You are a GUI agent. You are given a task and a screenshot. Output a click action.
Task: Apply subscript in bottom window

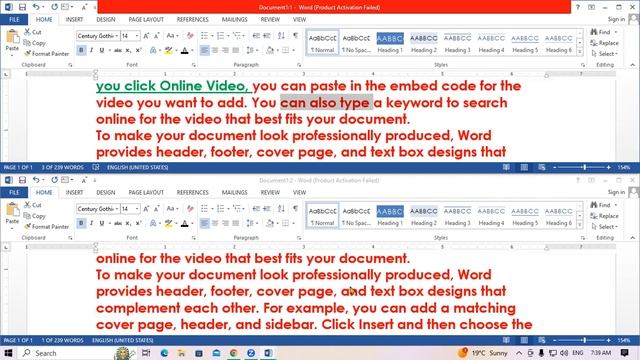128,223
